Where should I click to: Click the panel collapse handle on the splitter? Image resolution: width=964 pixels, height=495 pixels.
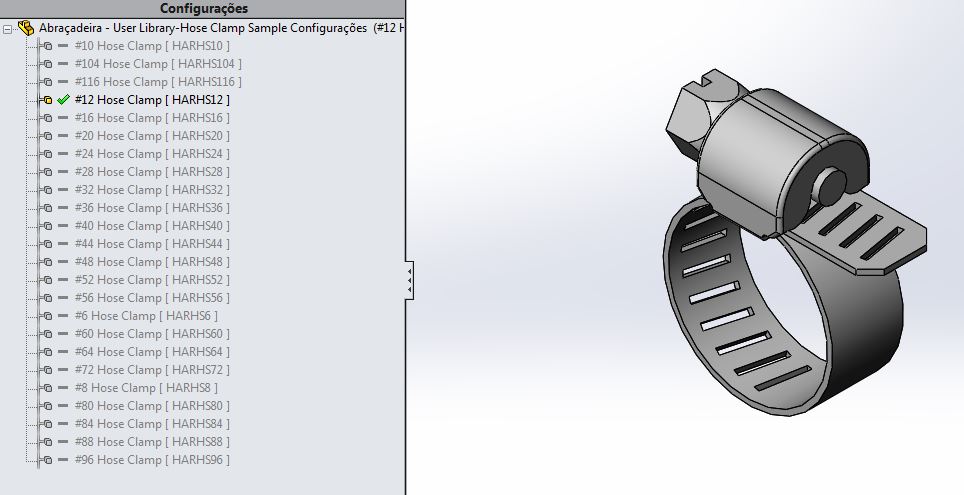(409, 280)
